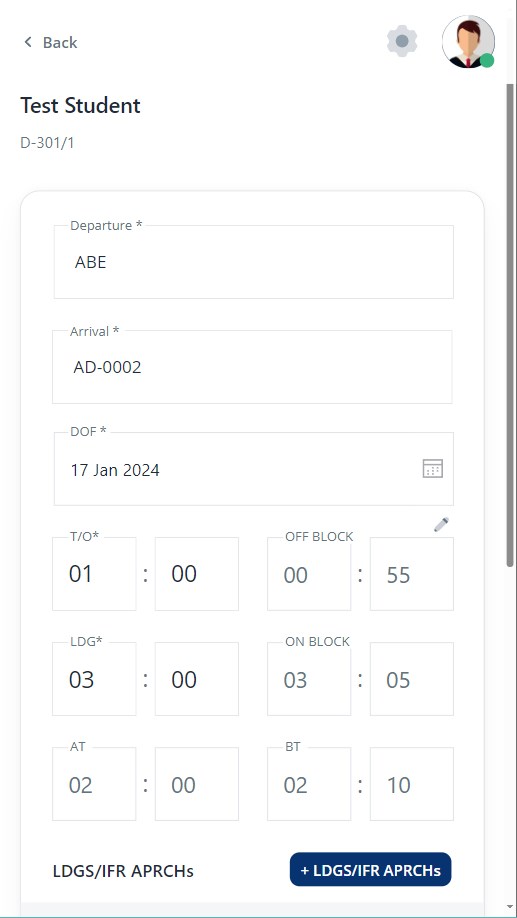Click the BT minutes field showing 10
Viewport: 517px width, 918px height.
click(412, 784)
